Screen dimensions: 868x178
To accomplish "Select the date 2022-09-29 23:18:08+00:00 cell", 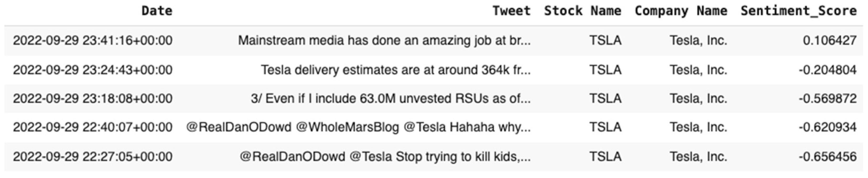I will (93, 99).
